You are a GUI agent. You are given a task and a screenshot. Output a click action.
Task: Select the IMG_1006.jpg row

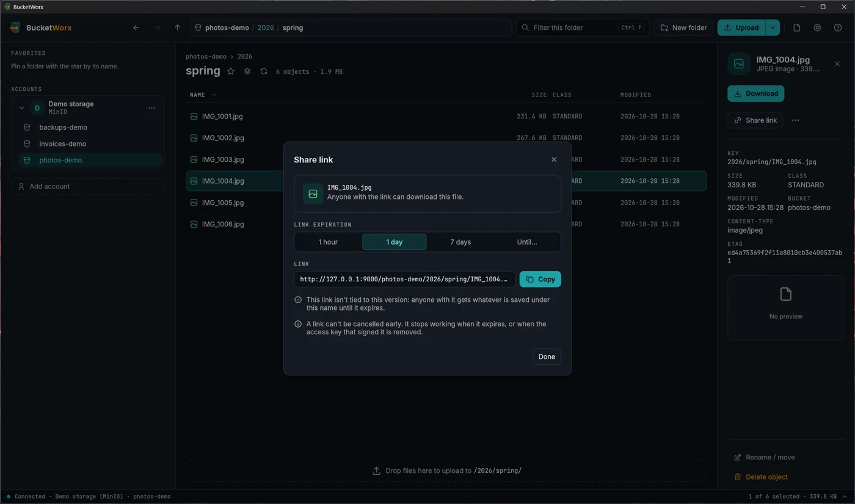(446, 225)
